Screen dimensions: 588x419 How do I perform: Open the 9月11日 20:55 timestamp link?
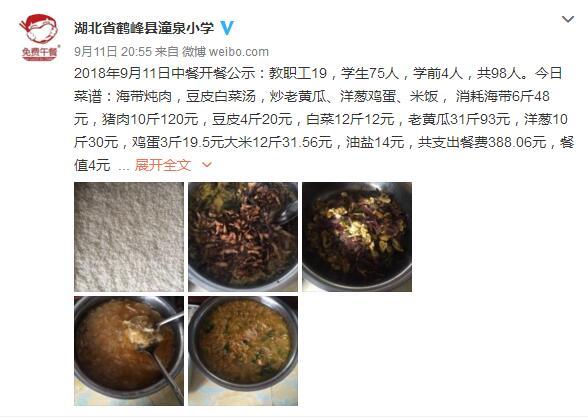click(x=113, y=52)
